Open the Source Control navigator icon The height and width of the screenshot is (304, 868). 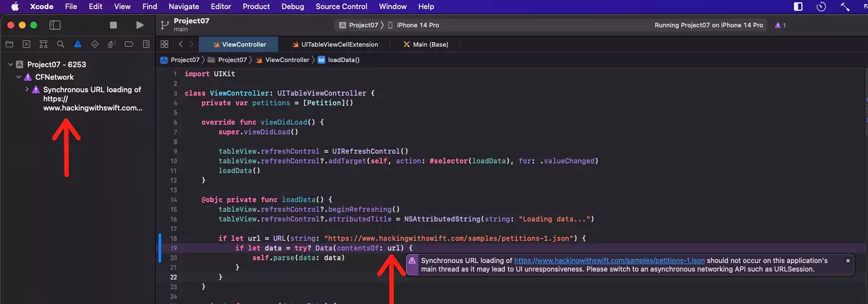[26, 44]
